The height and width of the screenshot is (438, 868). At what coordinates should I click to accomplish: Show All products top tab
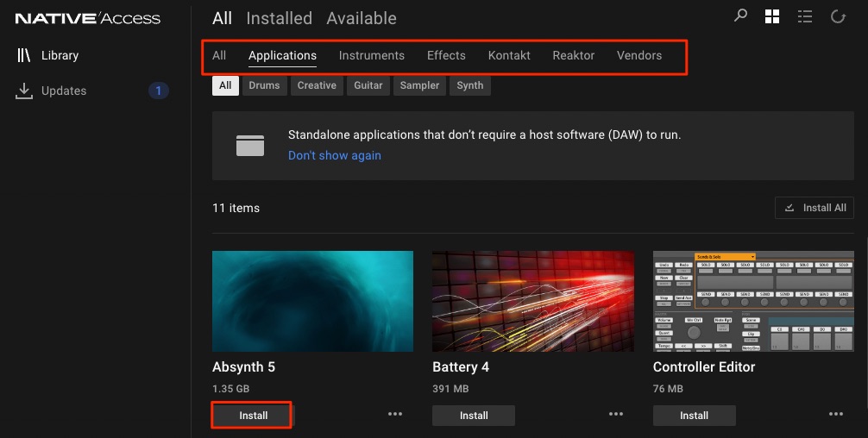click(222, 18)
